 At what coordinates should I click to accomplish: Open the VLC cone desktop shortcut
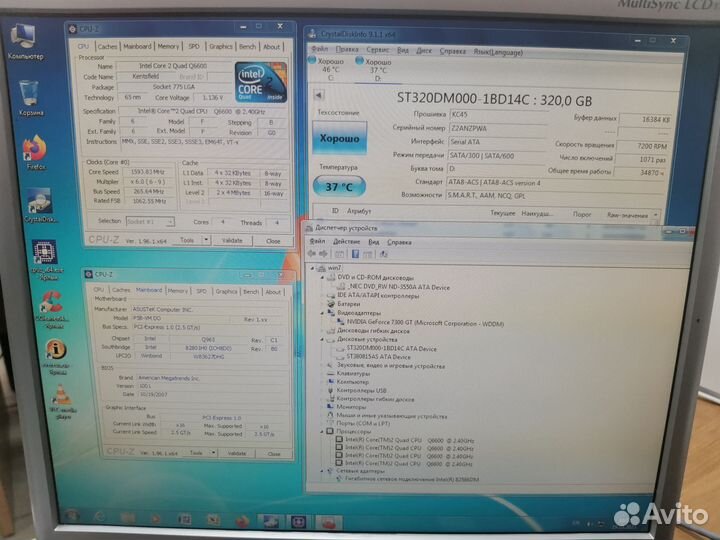click(62, 401)
